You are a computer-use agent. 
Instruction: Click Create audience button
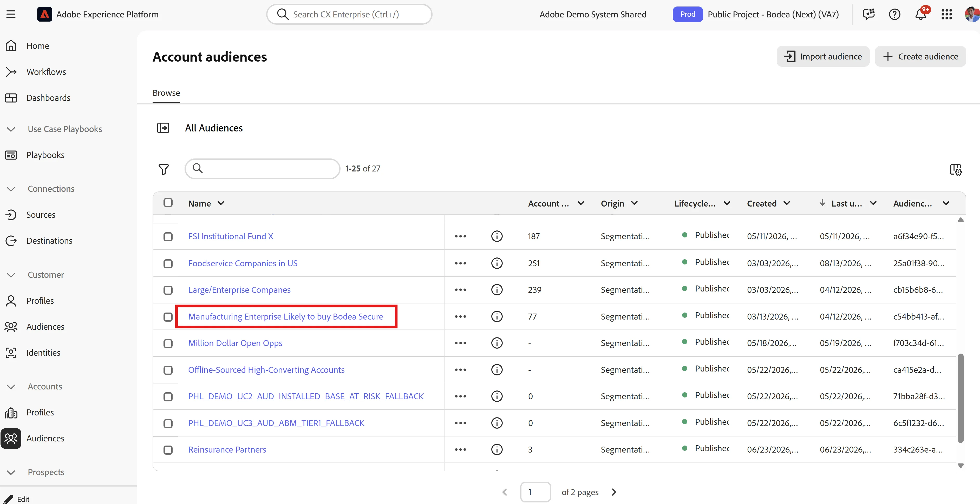click(x=920, y=56)
